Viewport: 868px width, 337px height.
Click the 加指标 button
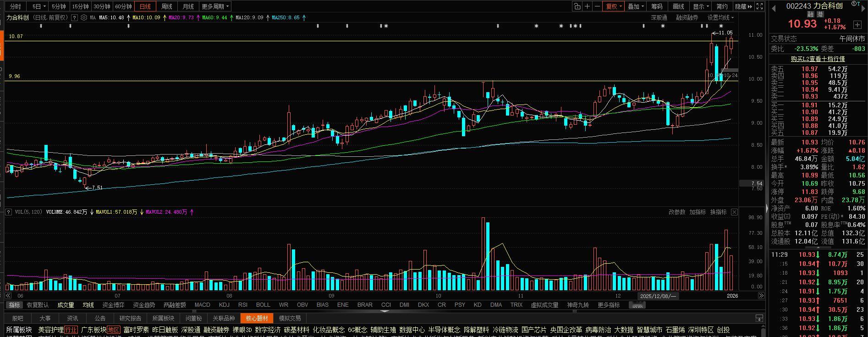pyautogui.click(x=698, y=212)
